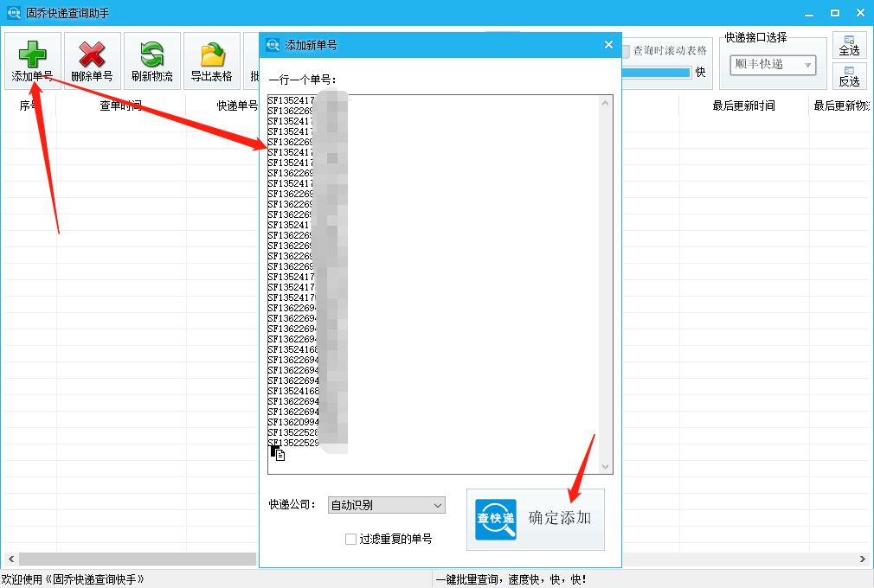The image size is (874, 588).
Task: Click the 最后更新物流 column header
Action: (x=842, y=105)
